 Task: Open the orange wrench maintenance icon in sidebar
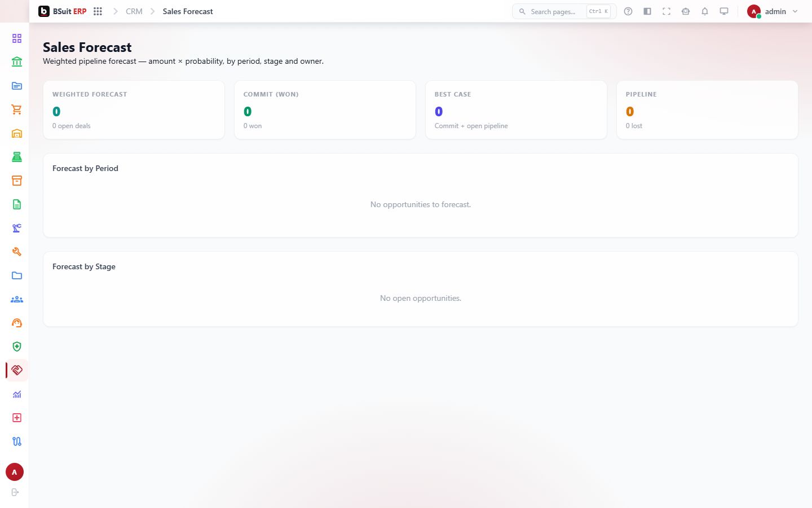tap(17, 252)
